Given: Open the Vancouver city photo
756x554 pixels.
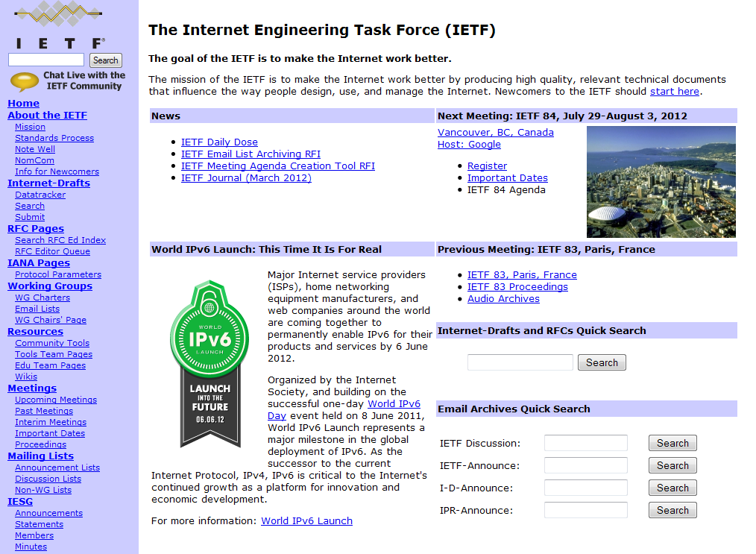Looking at the screenshot, I should pos(661,182).
